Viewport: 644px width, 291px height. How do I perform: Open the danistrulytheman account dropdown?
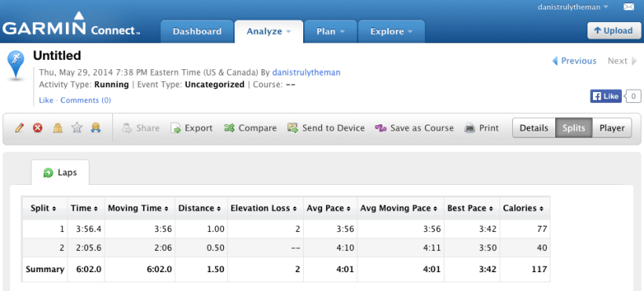coord(574,7)
